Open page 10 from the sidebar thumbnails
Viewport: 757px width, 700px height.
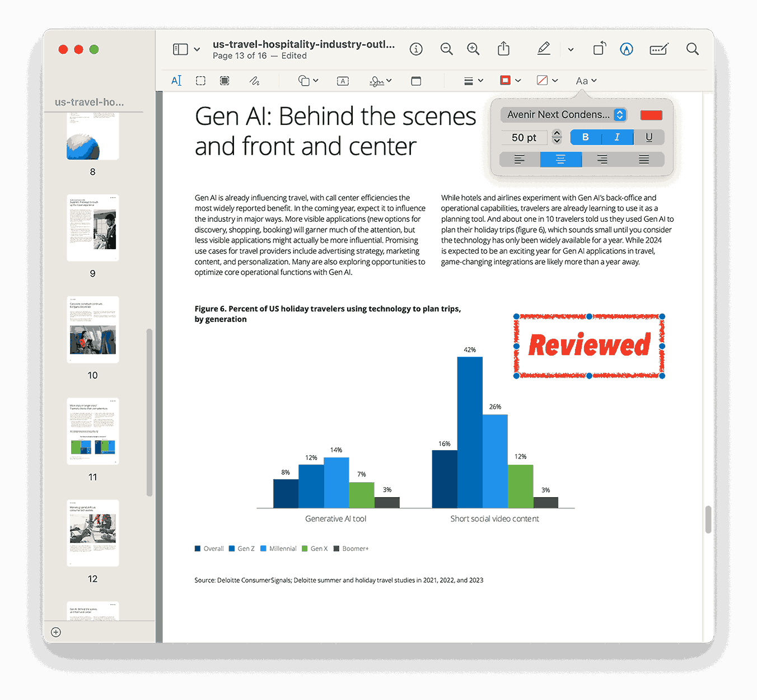click(x=92, y=329)
